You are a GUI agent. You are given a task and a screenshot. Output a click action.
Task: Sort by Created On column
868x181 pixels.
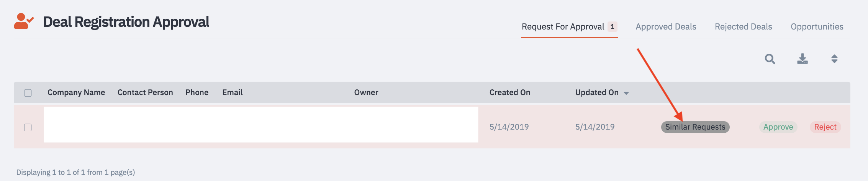point(510,92)
